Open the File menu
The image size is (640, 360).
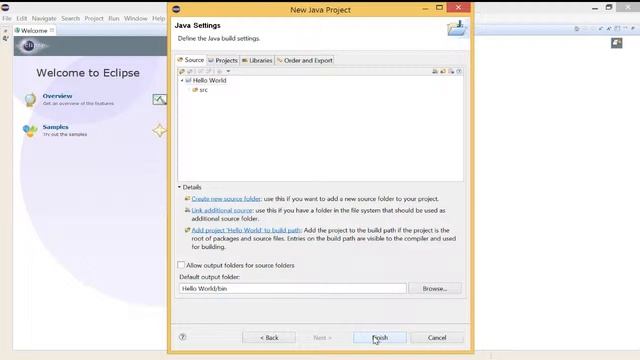7,18
